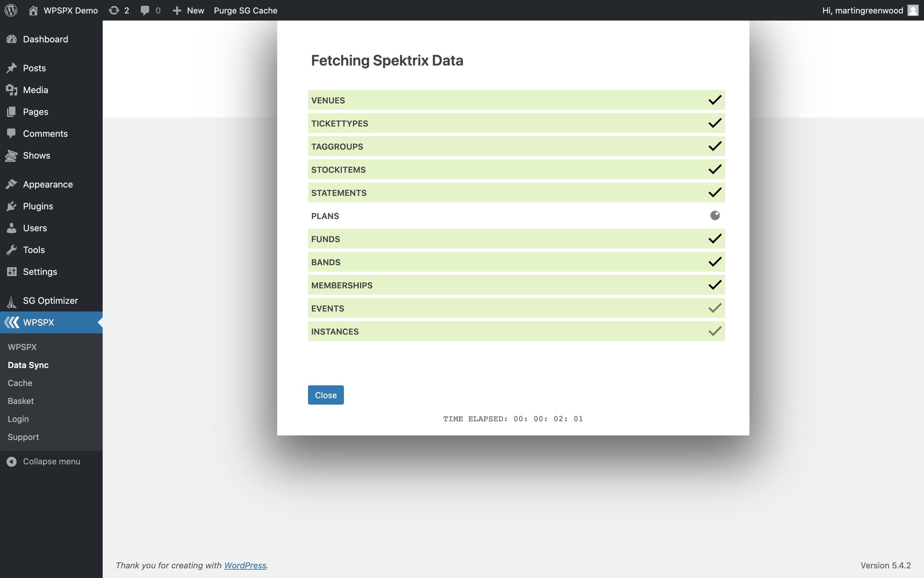
Task: Click the Settings sliders icon
Action: click(12, 271)
